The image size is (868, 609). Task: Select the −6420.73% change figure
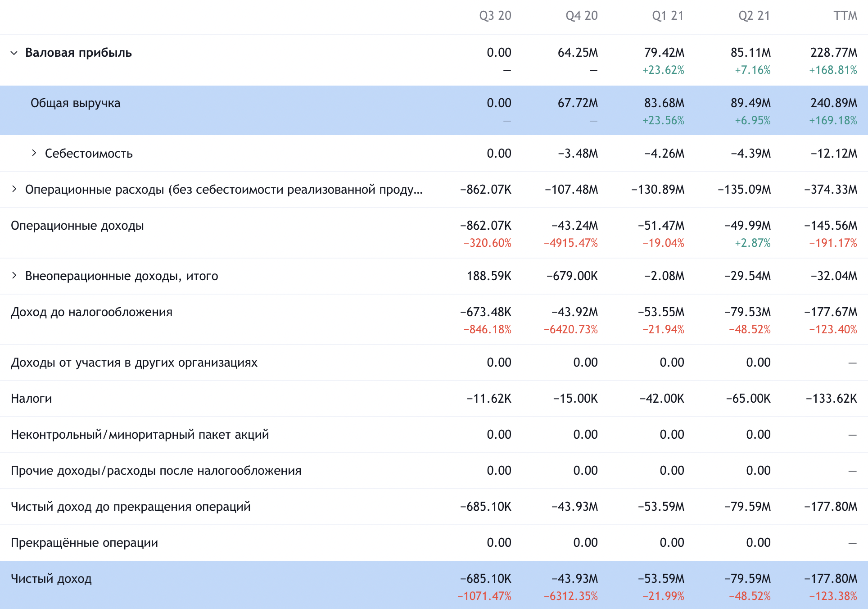571,330
